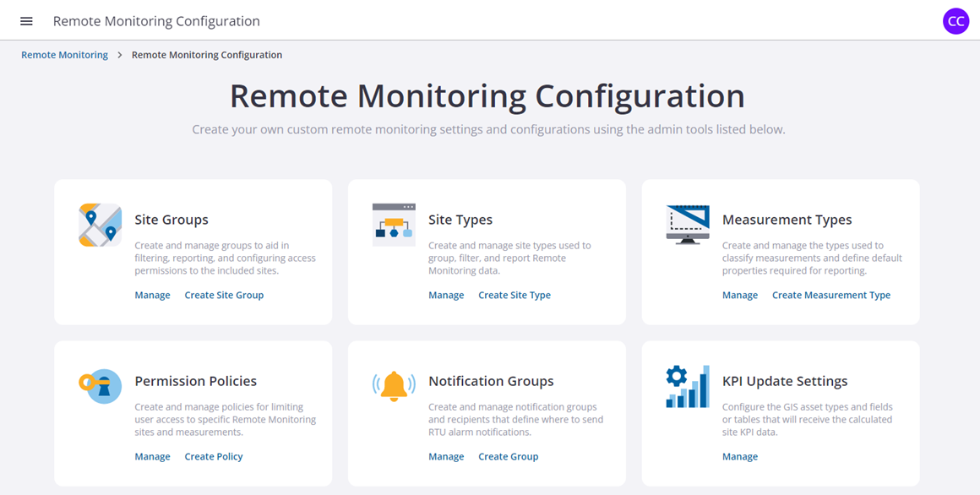This screenshot has width=980, height=495.
Task: Open Manage under KPI Update Settings
Action: point(740,456)
